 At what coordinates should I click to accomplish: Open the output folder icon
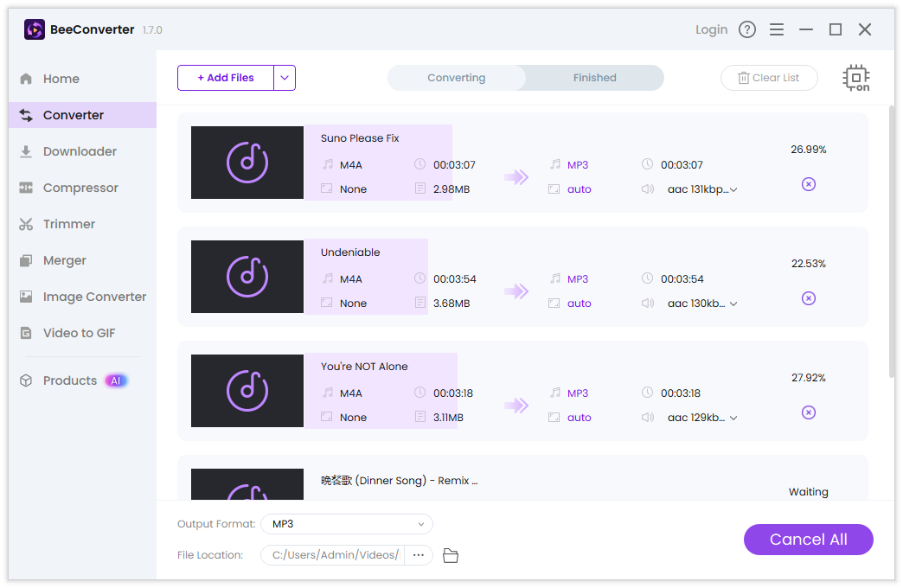pyautogui.click(x=451, y=555)
